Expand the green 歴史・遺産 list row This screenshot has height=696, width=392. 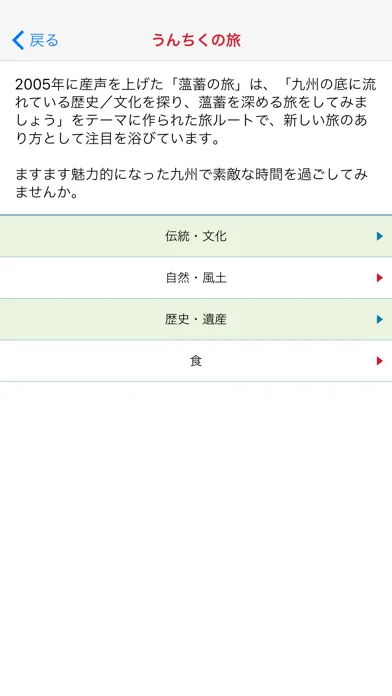[x=196, y=319]
